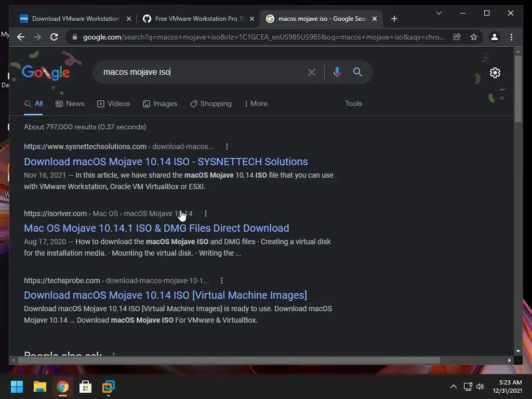
Task: Show hidden system tray icons
Action: click(453, 387)
